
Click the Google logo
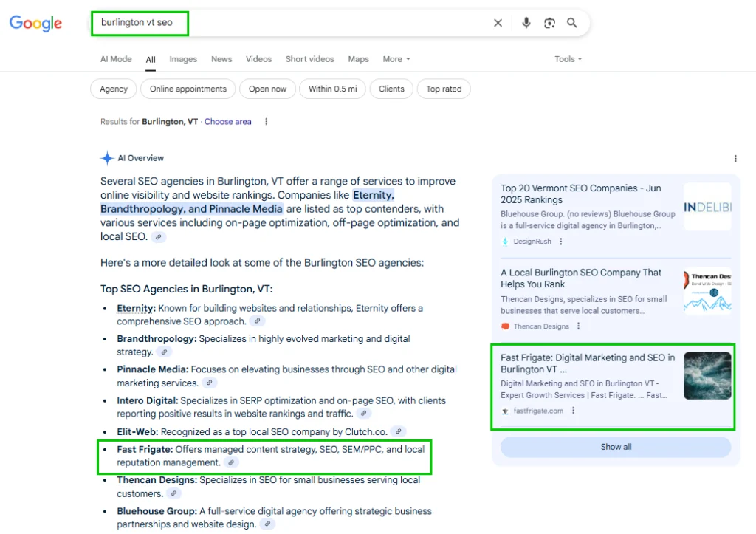point(35,24)
